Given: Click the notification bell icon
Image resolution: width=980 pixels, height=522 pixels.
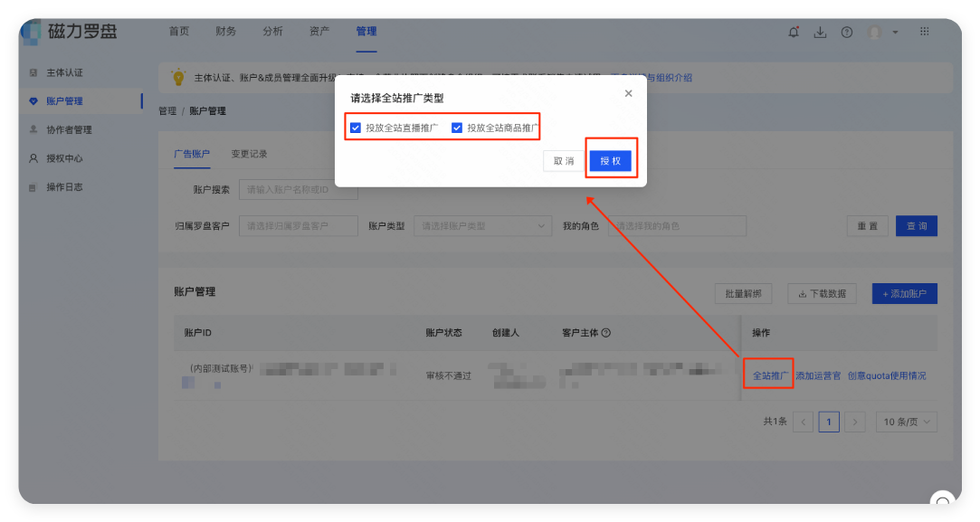Looking at the screenshot, I should (x=794, y=32).
